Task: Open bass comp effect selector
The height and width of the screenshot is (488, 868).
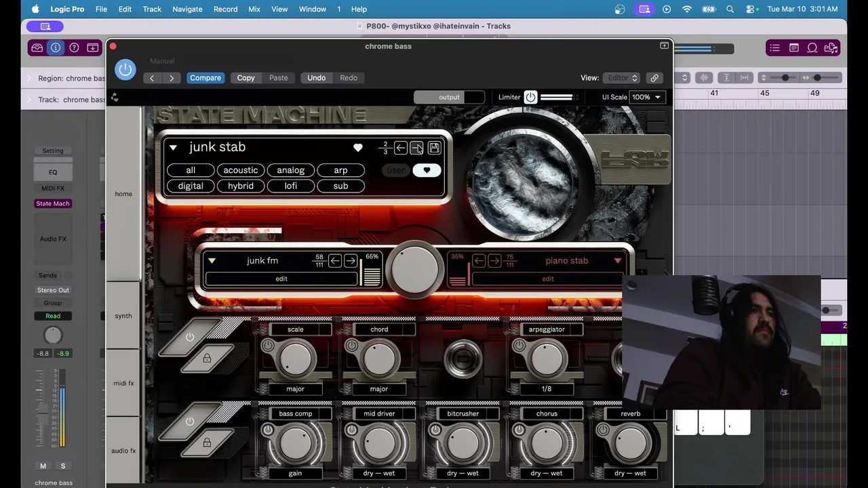Action: click(296, 413)
